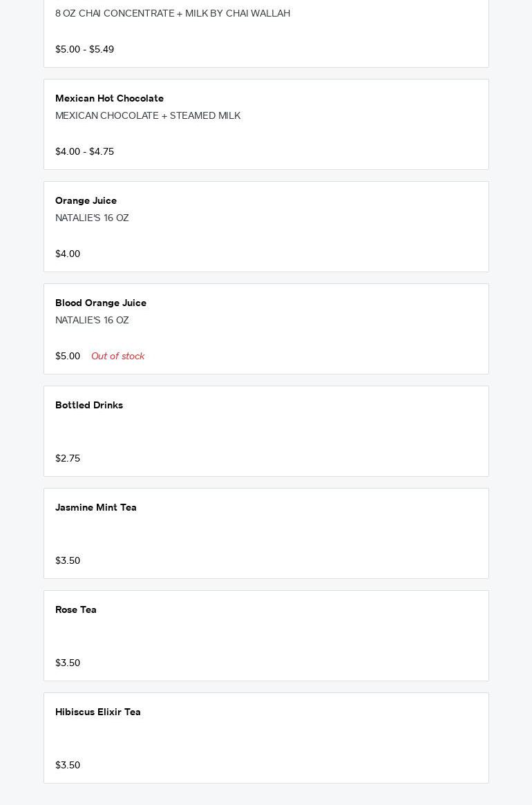532x805 pixels.
Task: Choose the Jasmine Mint Tea title
Action: [x=96, y=508]
